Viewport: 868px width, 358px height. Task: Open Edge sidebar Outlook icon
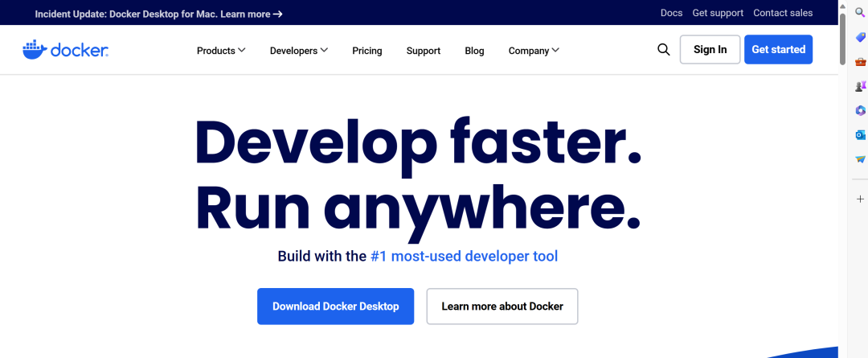tap(860, 134)
